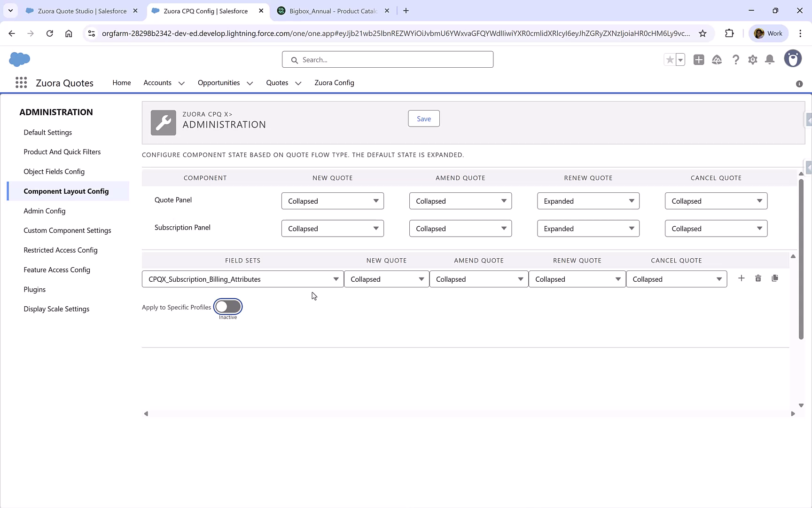This screenshot has height=508, width=812.
Task: Bookmark the page in the address bar
Action: 703,33
